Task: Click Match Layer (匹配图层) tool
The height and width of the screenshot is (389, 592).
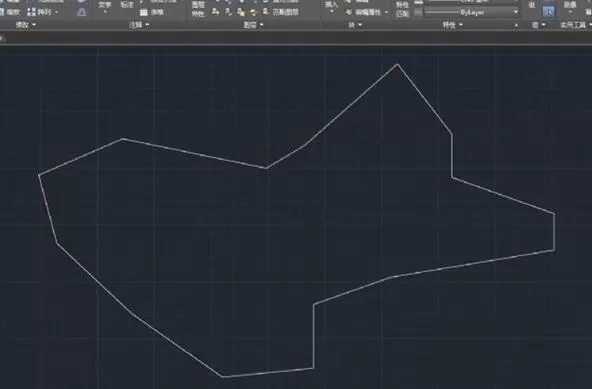Action: coord(281,12)
